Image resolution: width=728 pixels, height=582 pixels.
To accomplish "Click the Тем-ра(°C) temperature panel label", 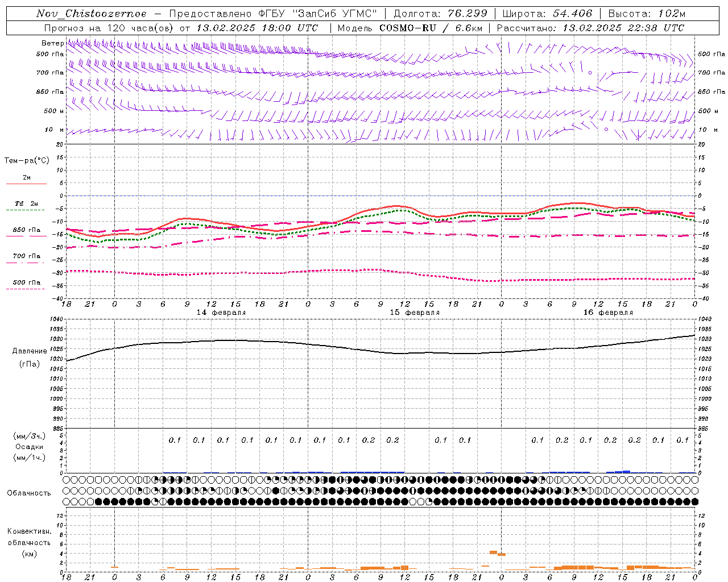I will click(x=27, y=161).
